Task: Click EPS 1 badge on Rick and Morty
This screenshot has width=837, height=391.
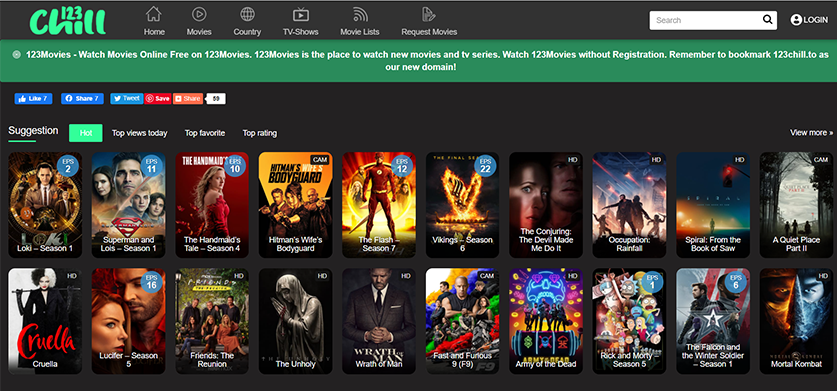Action: point(652,281)
